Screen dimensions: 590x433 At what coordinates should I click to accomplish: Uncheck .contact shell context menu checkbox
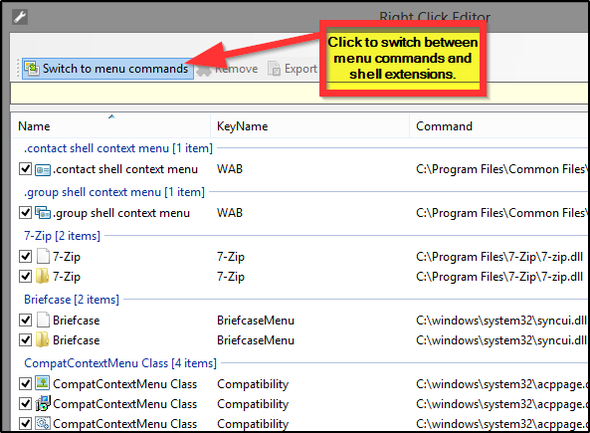coord(25,169)
